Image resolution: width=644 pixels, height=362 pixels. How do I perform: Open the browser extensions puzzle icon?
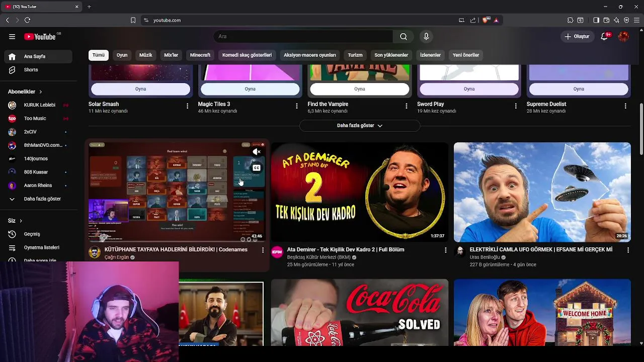pos(570,20)
